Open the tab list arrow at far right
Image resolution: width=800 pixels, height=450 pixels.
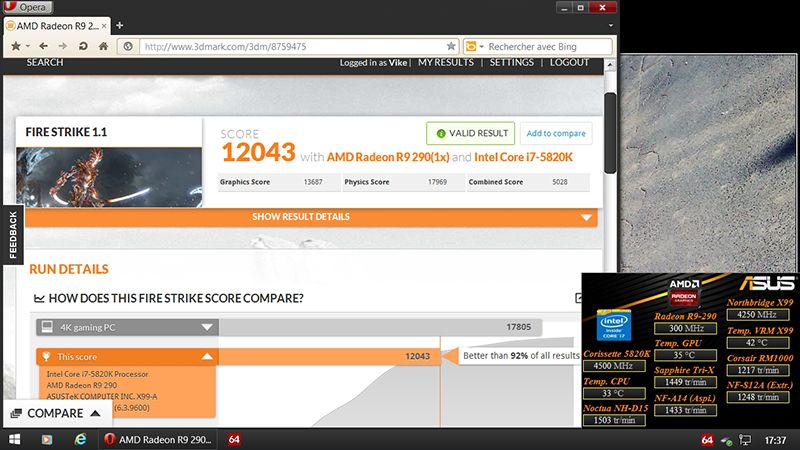click(x=611, y=25)
